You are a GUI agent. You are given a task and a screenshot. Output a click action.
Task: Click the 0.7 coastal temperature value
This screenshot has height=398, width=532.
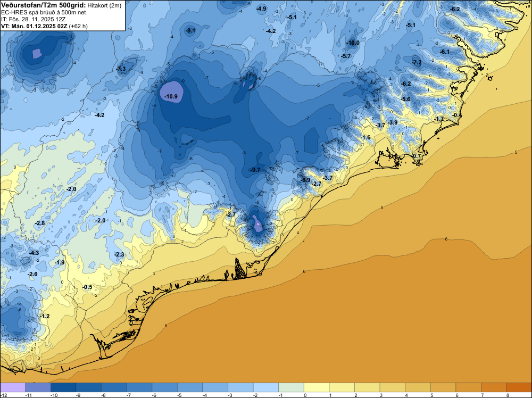click(417, 156)
